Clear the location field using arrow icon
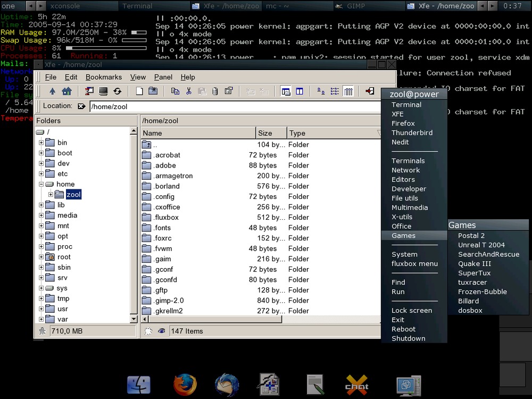The height and width of the screenshot is (399, 532). pos(81,106)
